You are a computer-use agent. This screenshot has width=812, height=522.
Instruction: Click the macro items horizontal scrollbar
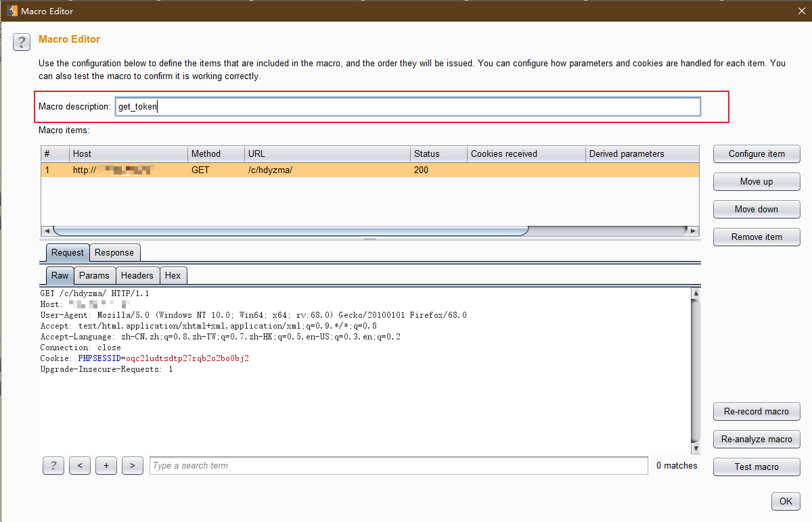290,231
